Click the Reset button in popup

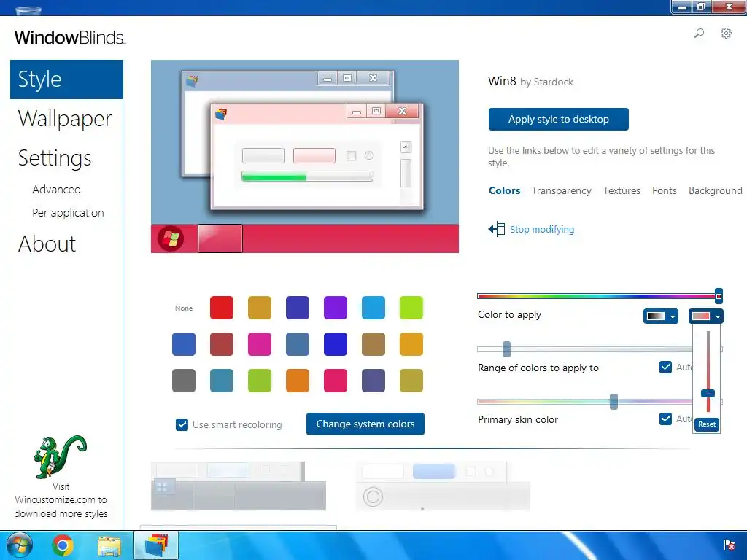point(707,424)
